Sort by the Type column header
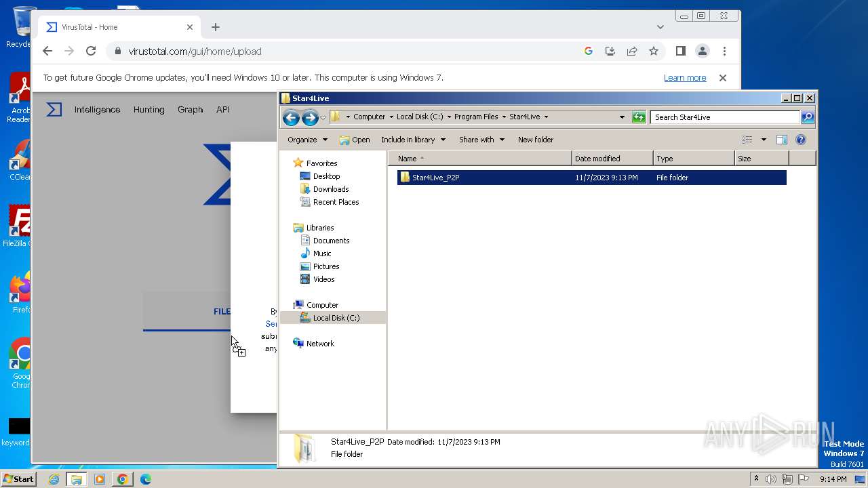 pos(694,159)
